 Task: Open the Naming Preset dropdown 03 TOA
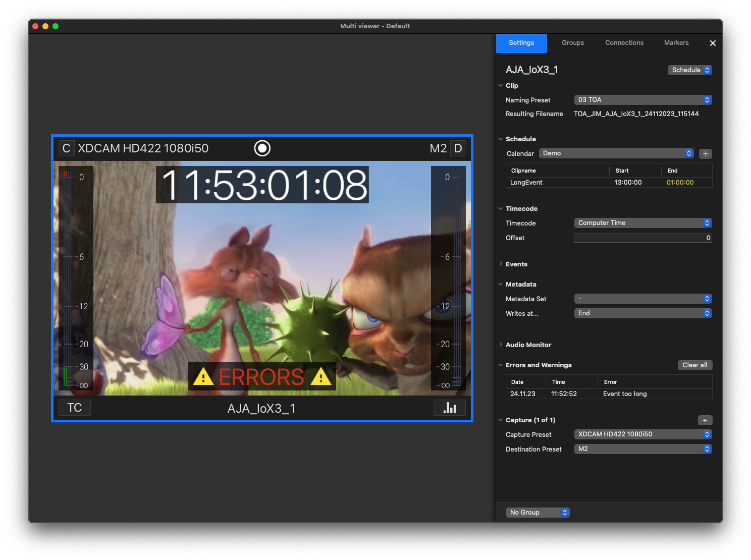coord(643,100)
